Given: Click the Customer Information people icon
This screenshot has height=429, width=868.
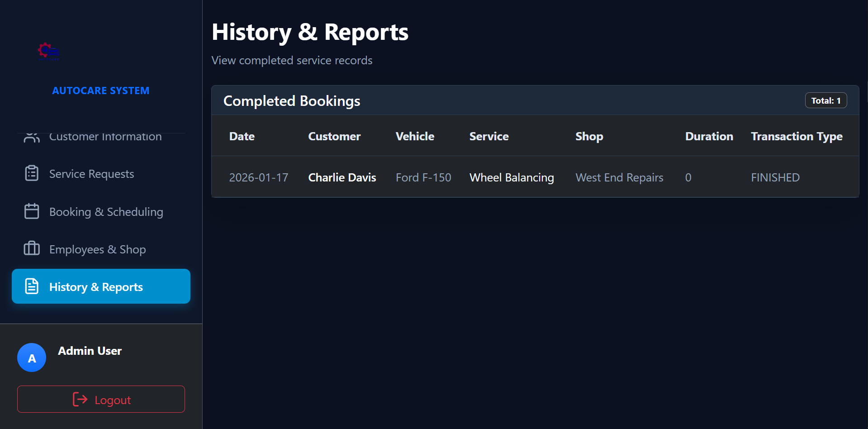Looking at the screenshot, I should pyautogui.click(x=32, y=137).
